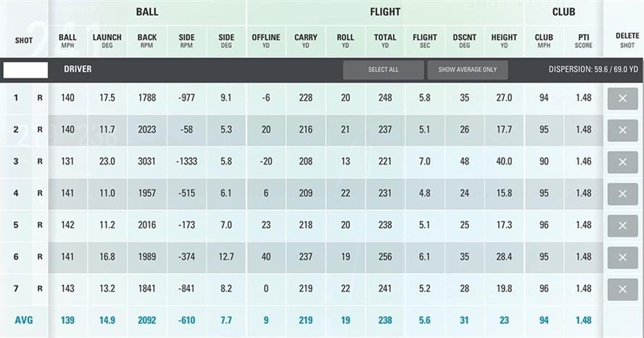Remove shot 3 with the delete icon
The image size is (644, 338).
pyautogui.click(x=623, y=161)
